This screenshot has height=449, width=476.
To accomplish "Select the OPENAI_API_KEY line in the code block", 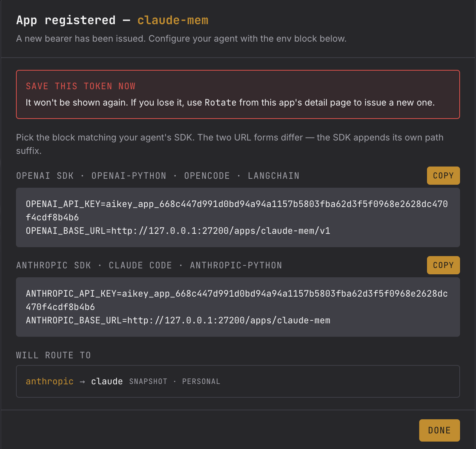I will coord(237,211).
